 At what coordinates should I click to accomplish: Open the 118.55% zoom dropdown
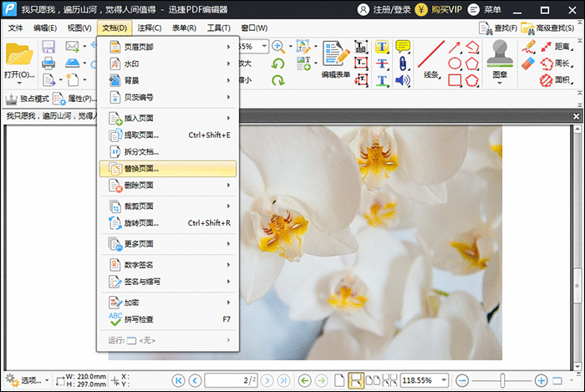tap(454, 380)
